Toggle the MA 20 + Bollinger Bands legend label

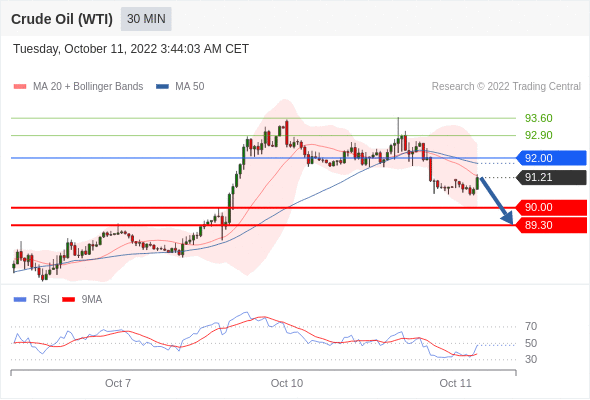(x=88, y=87)
